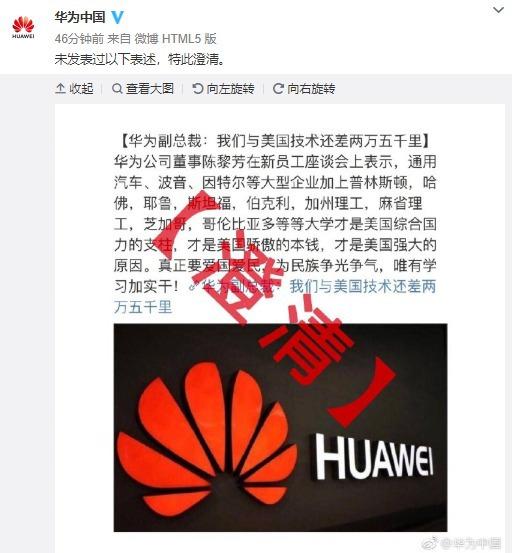Click the blue verified V badge

coord(117,17)
